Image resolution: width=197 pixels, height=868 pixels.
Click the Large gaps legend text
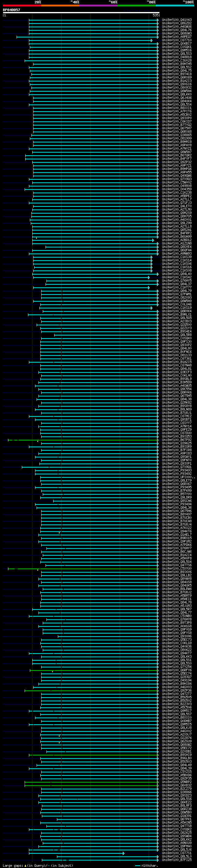pyautogui.click(x=38, y=866)
